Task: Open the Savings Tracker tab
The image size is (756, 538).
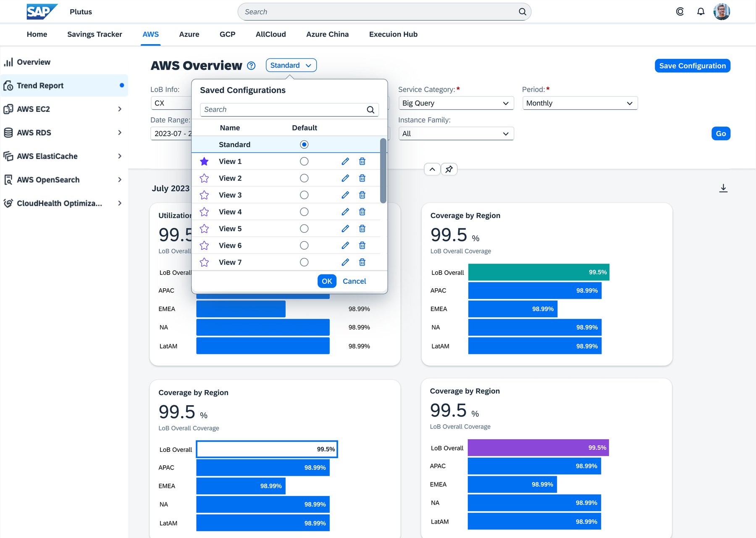Action: tap(94, 34)
